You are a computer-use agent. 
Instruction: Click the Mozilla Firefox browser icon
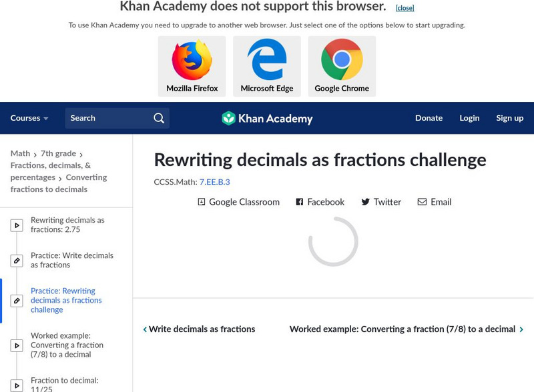point(192,61)
